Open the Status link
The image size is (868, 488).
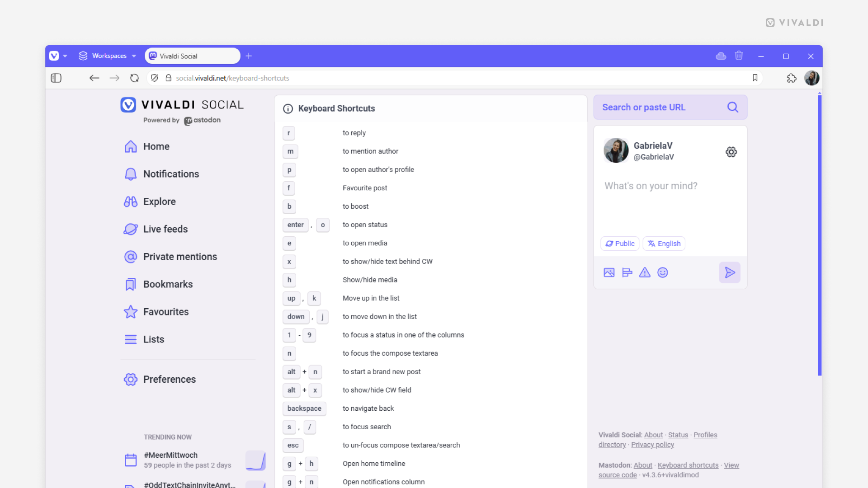(678, 435)
